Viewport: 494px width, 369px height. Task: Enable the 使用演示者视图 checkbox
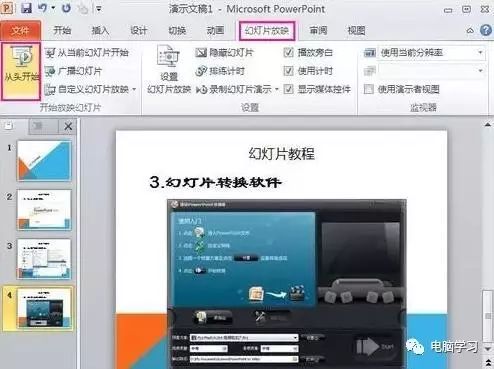[369, 89]
